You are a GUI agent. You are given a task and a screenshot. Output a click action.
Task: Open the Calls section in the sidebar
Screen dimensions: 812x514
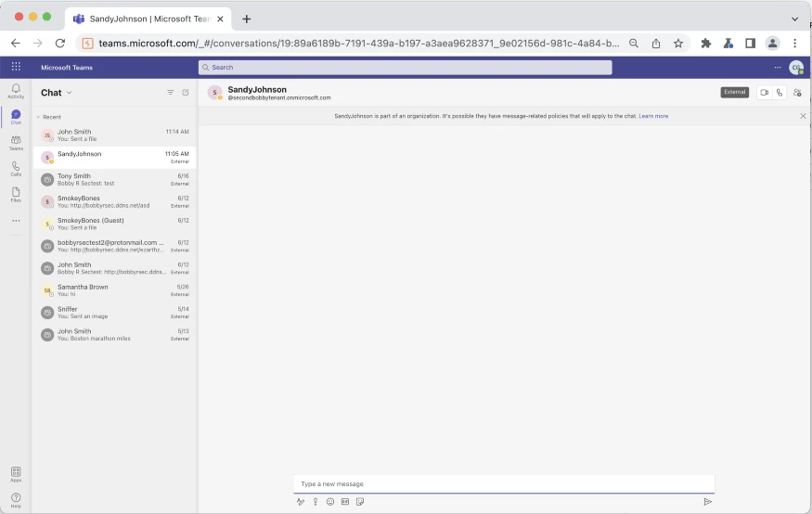(x=16, y=168)
